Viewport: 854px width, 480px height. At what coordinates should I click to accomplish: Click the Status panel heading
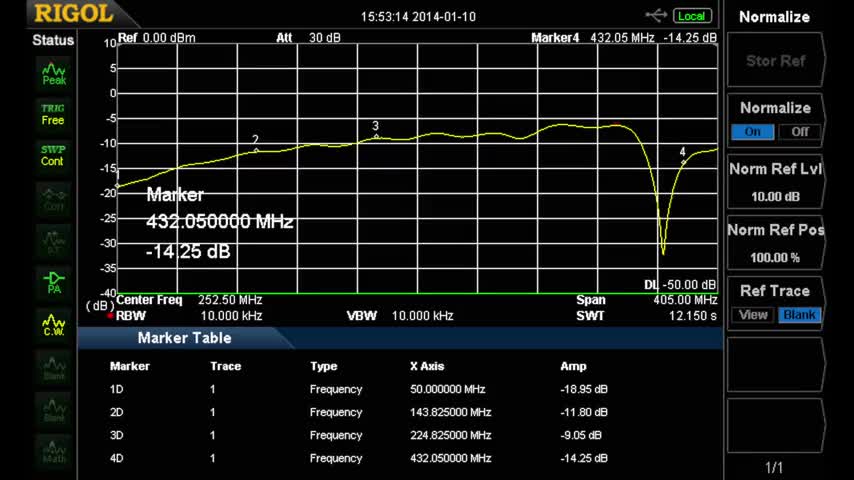point(53,40)
